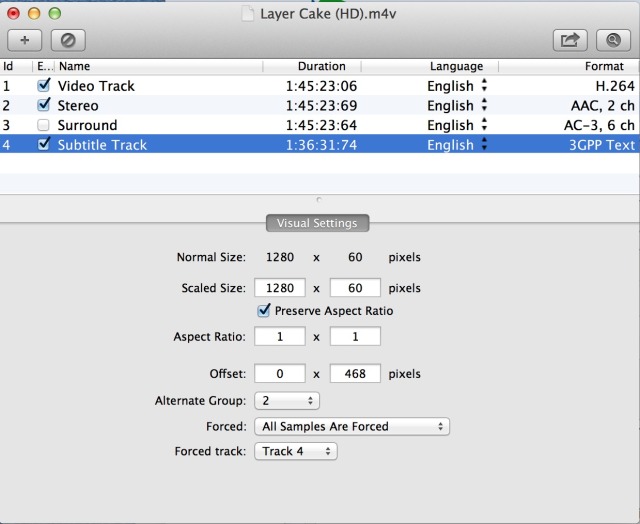Open Video Track language dropdown

point(484,85)
